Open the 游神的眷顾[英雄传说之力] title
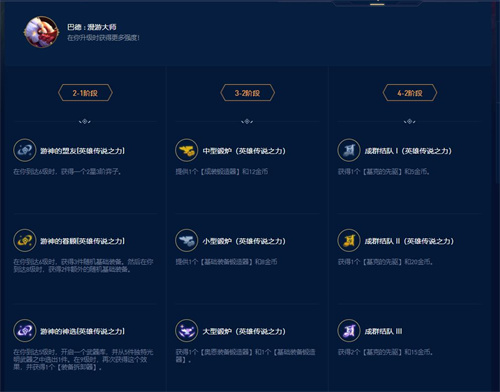The height and width of the screenshot is (392, 500). (83, 241)
